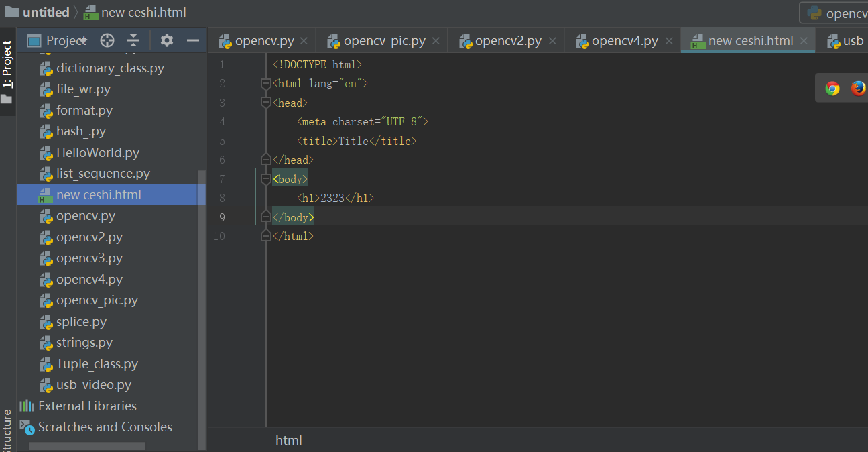This screenshot has height=452, width=868.
Task: Click the Collapse All icon in Project panel
Action: coord(133,41)
